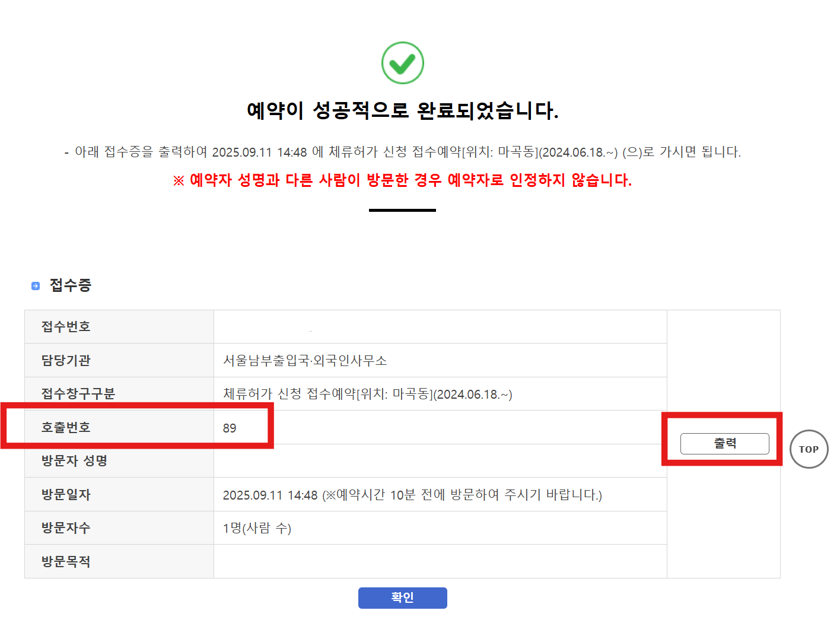Click the 방문자 성명 row label

pos(74,461)
